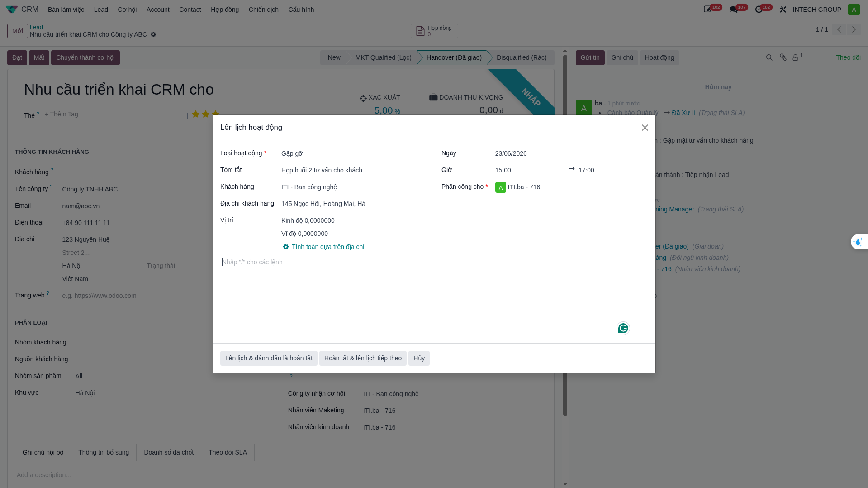The width and height of the screenshot is (868, 488).
Task: Open the chatter attachments paperclip icon
Action: [x=783, y=57]
